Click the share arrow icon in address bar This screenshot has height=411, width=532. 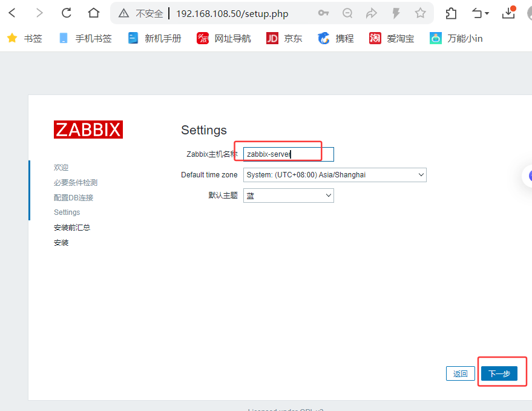(x=372, y=13)
